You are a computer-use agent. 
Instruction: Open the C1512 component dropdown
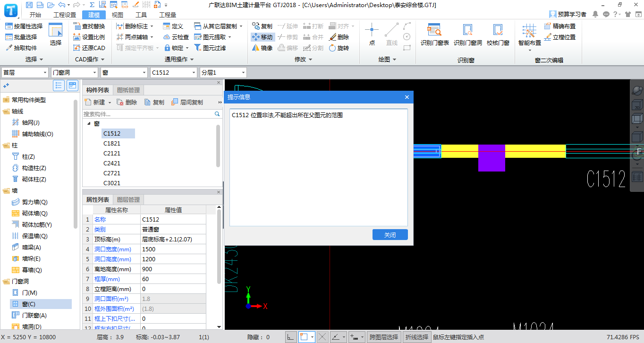174,72
